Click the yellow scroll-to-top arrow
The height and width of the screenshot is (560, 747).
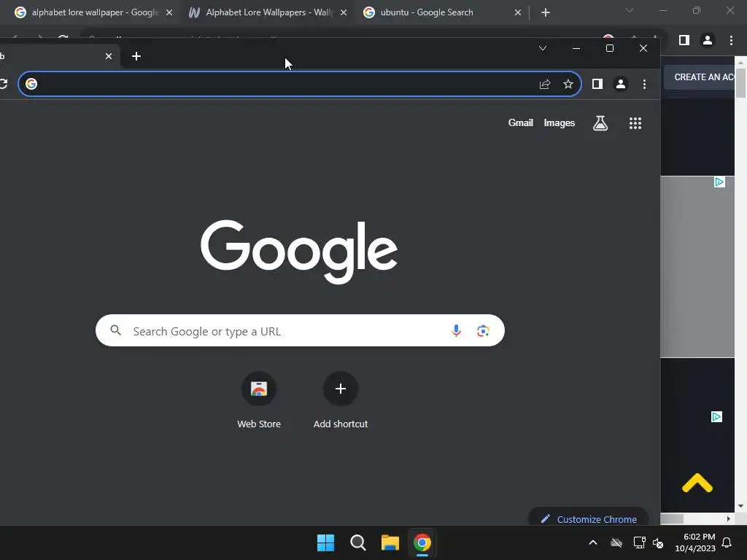point(697,483)
